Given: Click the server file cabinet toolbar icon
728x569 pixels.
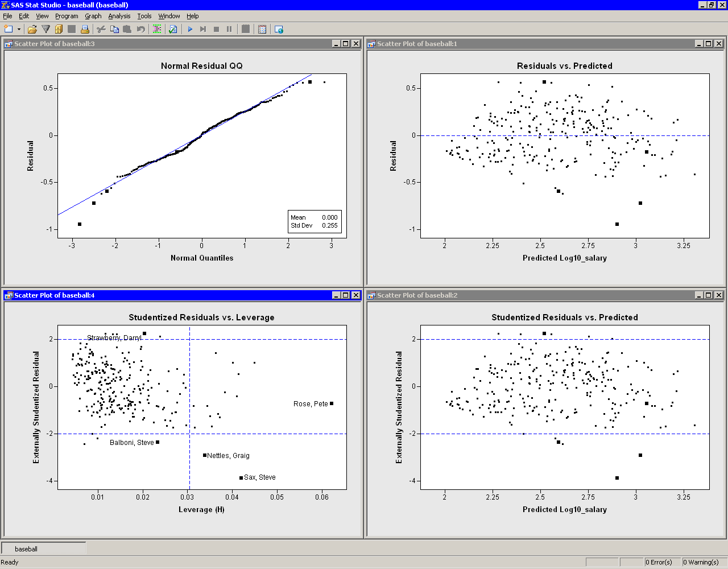Looking at the screenshot, I should (x=59, y=29).
